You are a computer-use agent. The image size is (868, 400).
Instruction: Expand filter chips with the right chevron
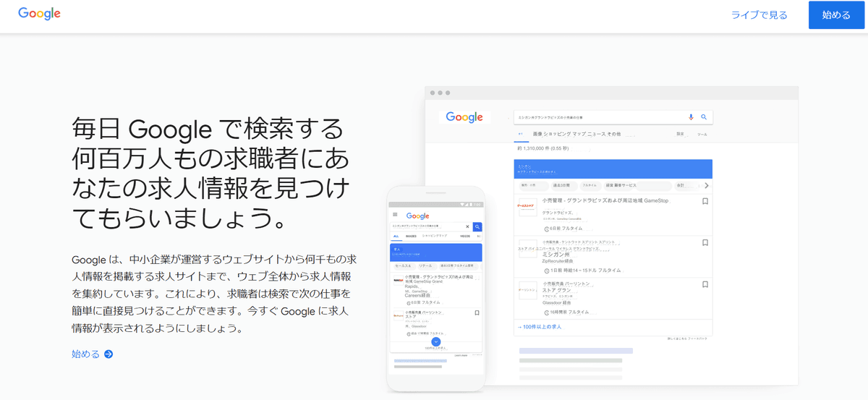click(x=707, y=185)
